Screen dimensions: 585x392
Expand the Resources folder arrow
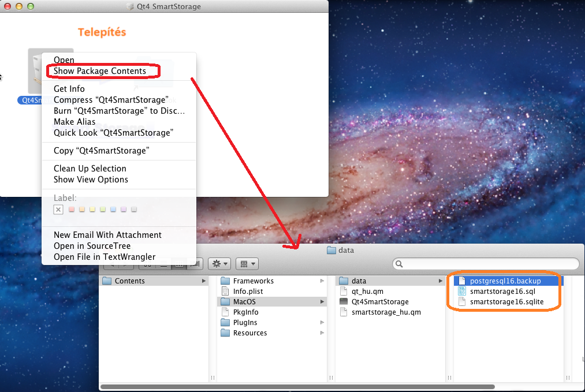coord(322,333)
